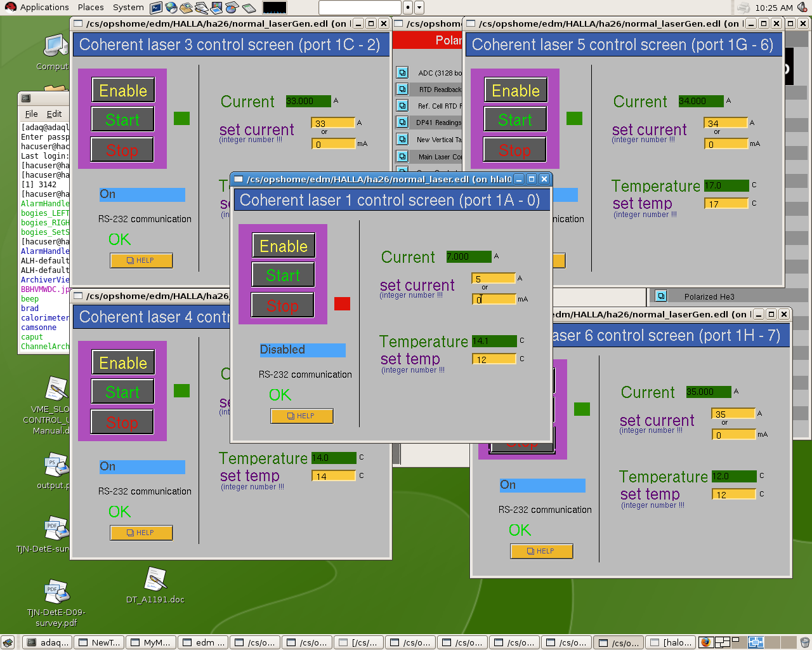Open HELP in Coherent laser 6 screen

[x=542, y=551]
